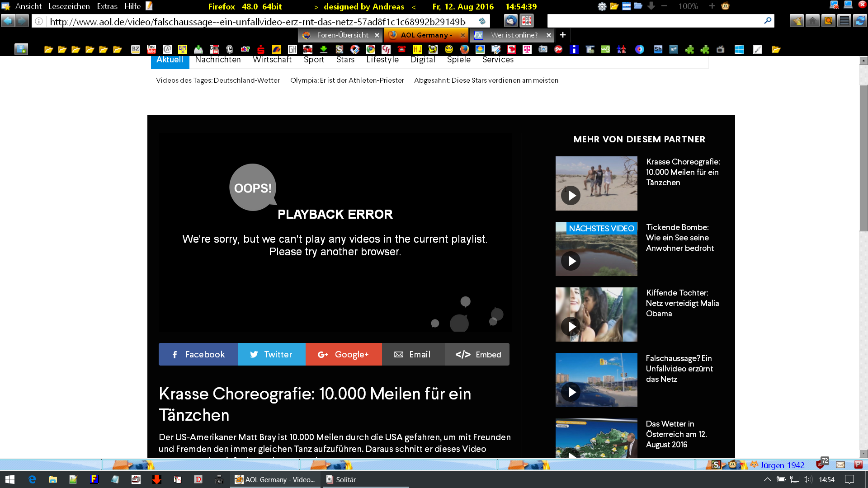Click the YouTube bookmark icon
The width and height of the screenshot is (868, 488).
151,49
